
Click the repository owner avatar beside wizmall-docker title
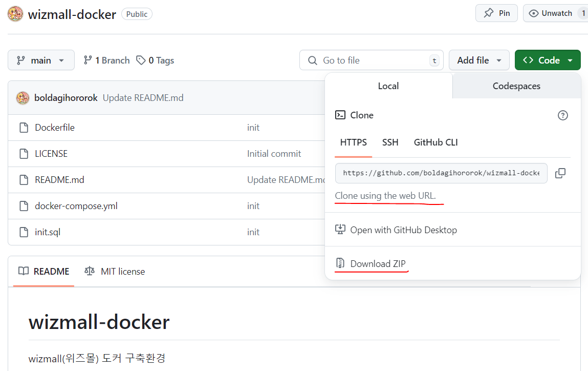coord(15,14)
